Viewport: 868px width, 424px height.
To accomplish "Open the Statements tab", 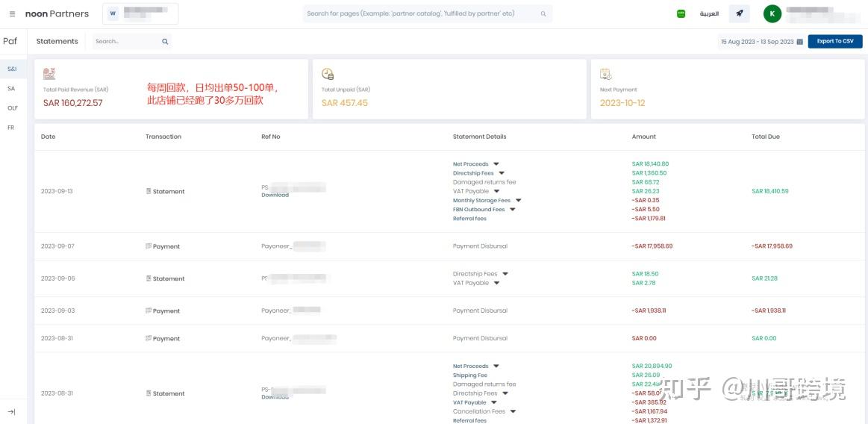I will click(57, 41).
